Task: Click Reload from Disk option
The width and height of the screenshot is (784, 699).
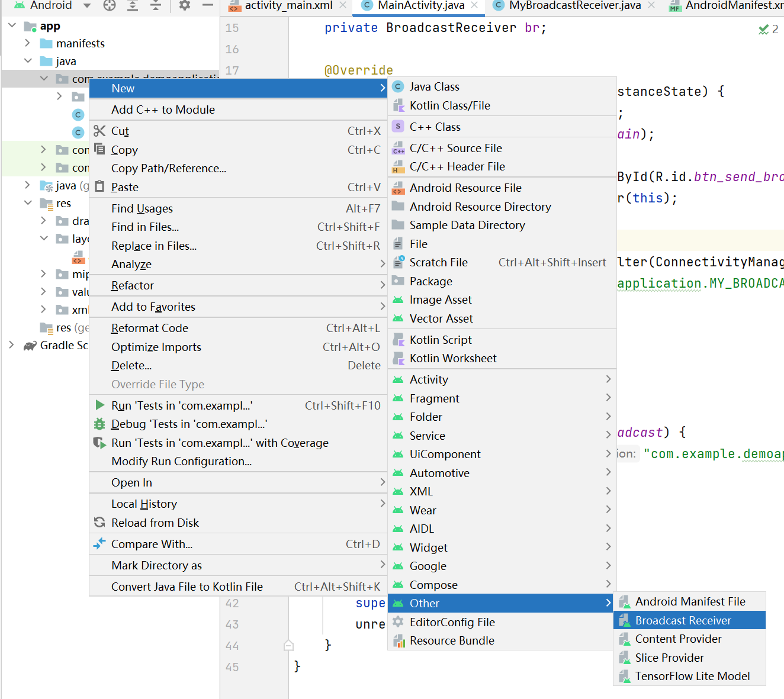Action: pyautogui.click(x=155, y=523)
